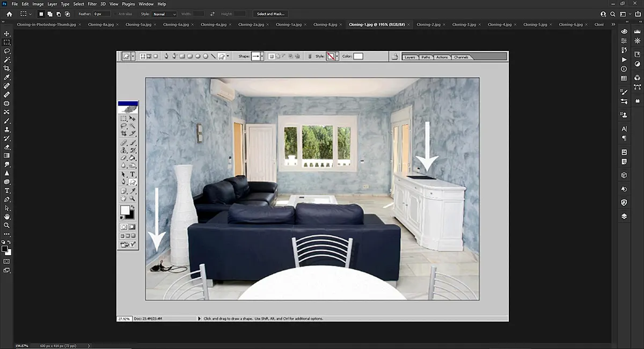Choose the Crop tool
Screen dimensions: 644x349
[x=7, y=68]
